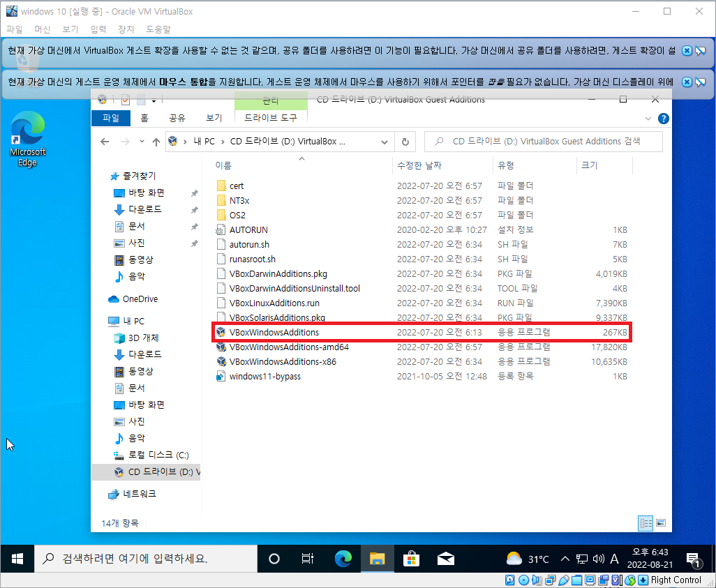716x588 pixels.
Task: Sort by 수정한 날짜 column header
Action: [x=442, y=166]
